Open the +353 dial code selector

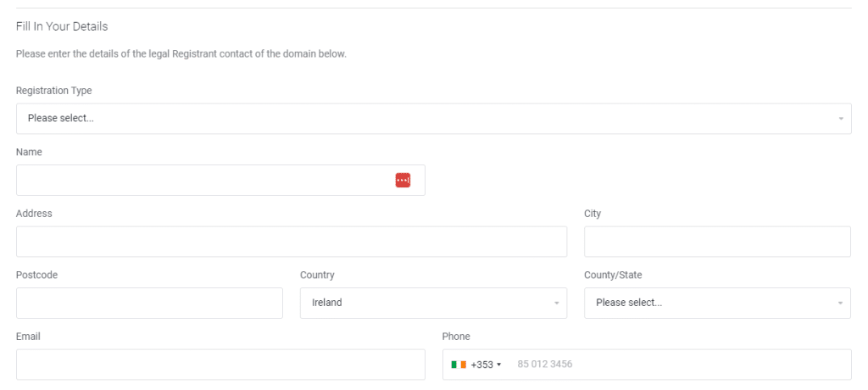476,365
